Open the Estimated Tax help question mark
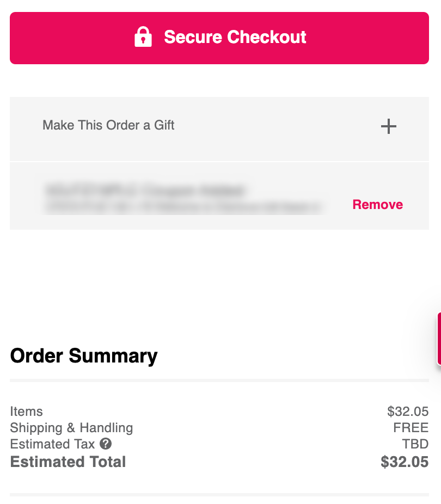 [106, 444]
